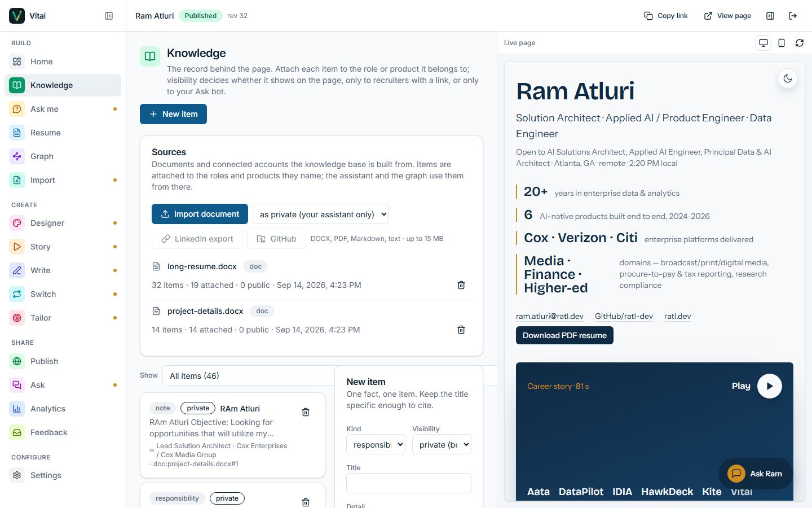This screenshot has width=812, height=508.
Task: Click the Analytics chart icon
Action: click(17, 409)
